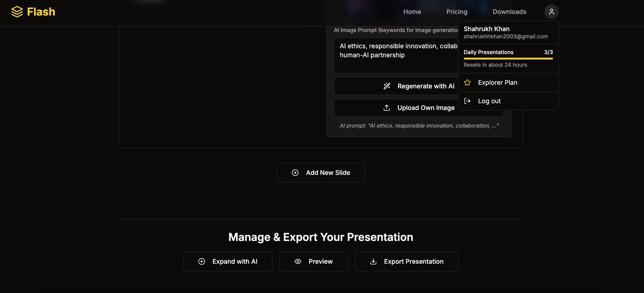Viewport: 644px width, 293px height.
Task: Click the magic wand Regenerate icon
Action: point(387,86)
